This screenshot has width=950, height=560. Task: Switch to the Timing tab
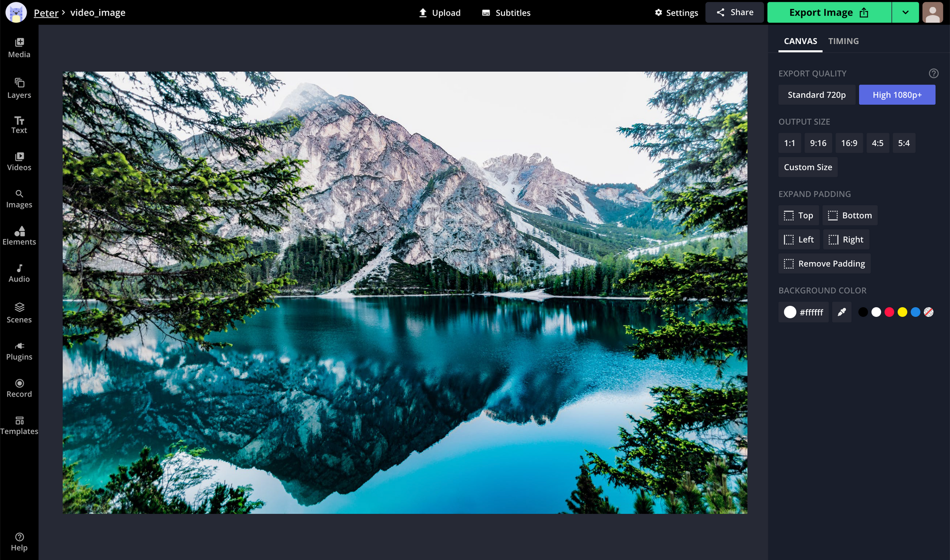click(x=844, y=41)
